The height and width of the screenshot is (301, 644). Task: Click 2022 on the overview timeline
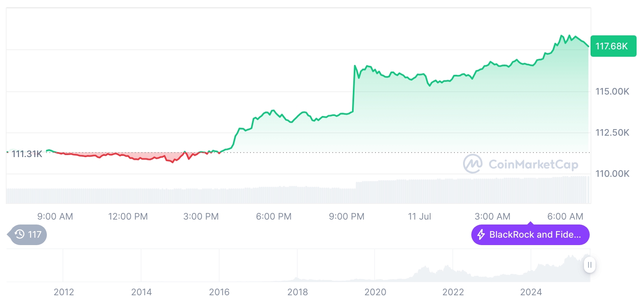point(453,292)
